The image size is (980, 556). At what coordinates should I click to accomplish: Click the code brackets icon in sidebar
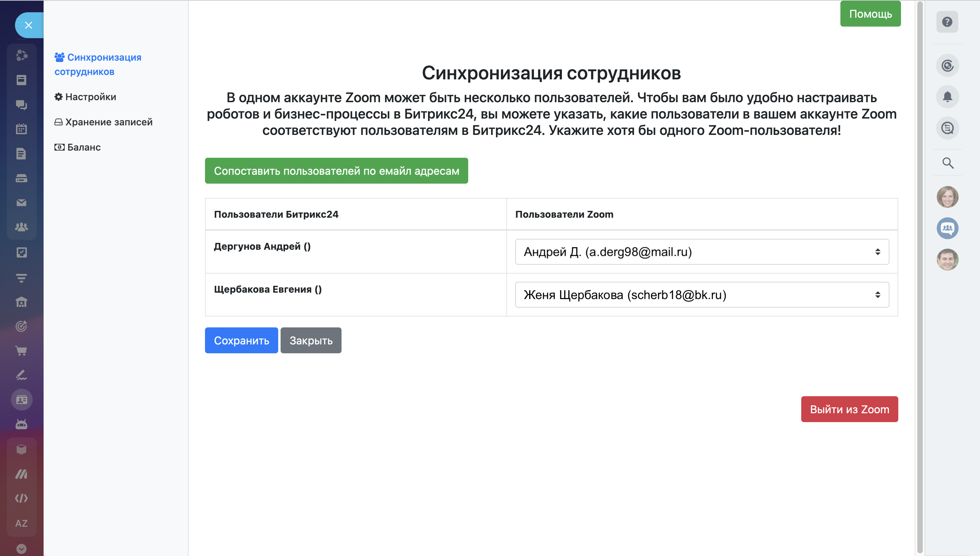(21, 498)
